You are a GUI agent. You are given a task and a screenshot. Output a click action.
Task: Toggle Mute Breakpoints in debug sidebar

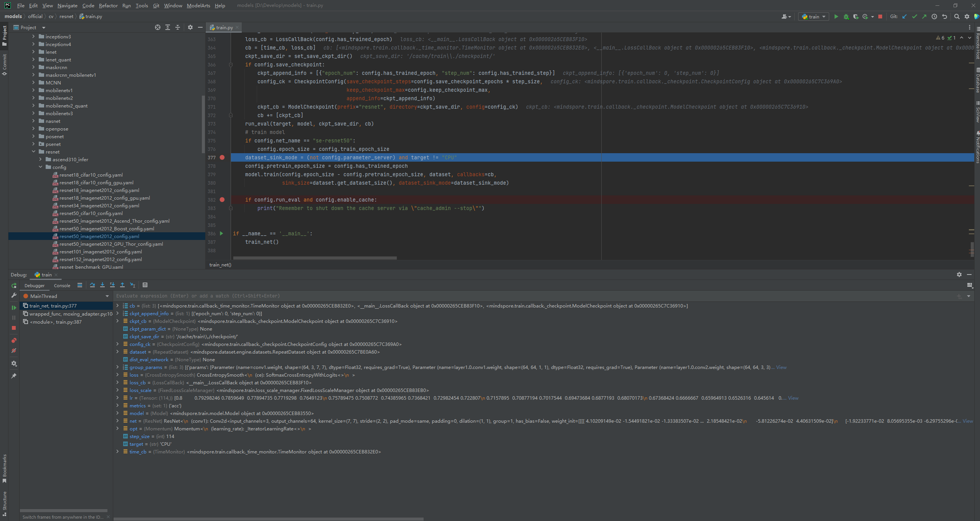tap(14, 351)
